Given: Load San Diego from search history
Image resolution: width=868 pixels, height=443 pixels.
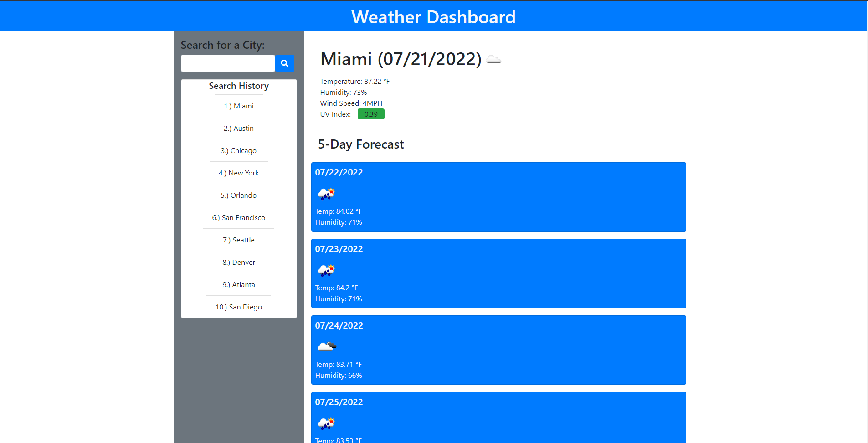Looking at the screenshot, I should pyautogui.click(x=239, y=307).
